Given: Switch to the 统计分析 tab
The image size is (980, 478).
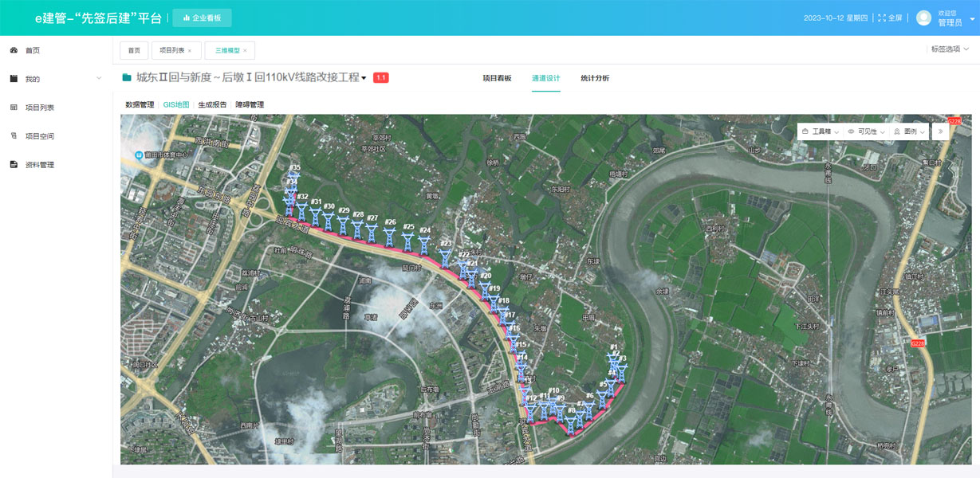Looking at the screenshot, I should [594, 78].
